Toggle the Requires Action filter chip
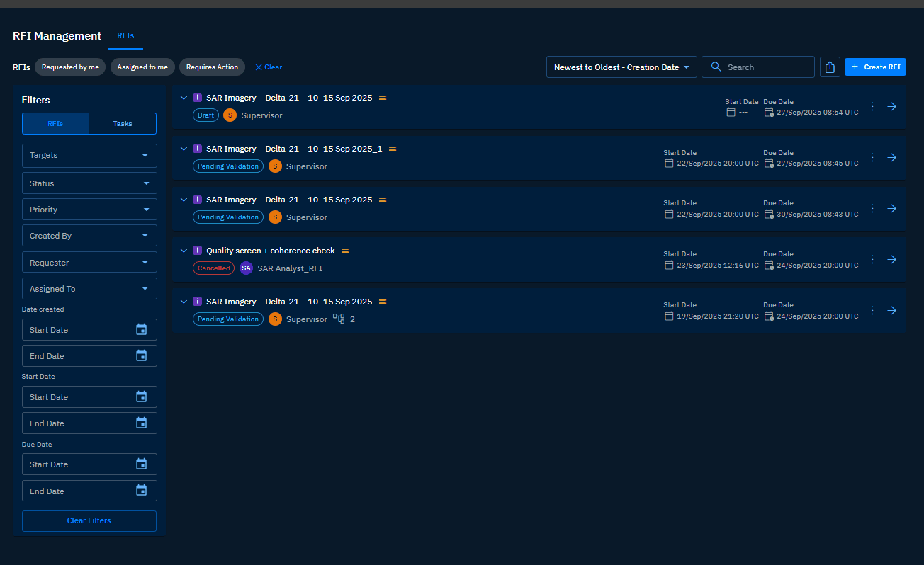This screenshot has width=924, height=565. tap(212, 67)
